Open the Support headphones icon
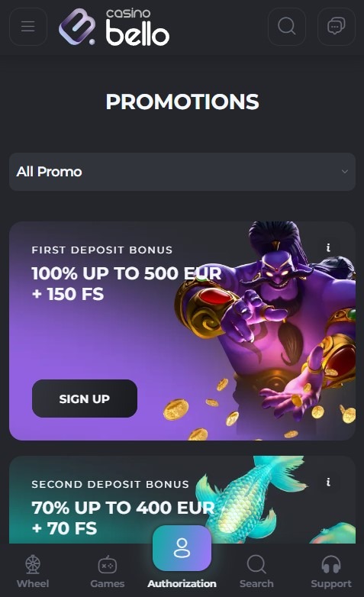This screenshot has height=597, width=364. point(331,564)
